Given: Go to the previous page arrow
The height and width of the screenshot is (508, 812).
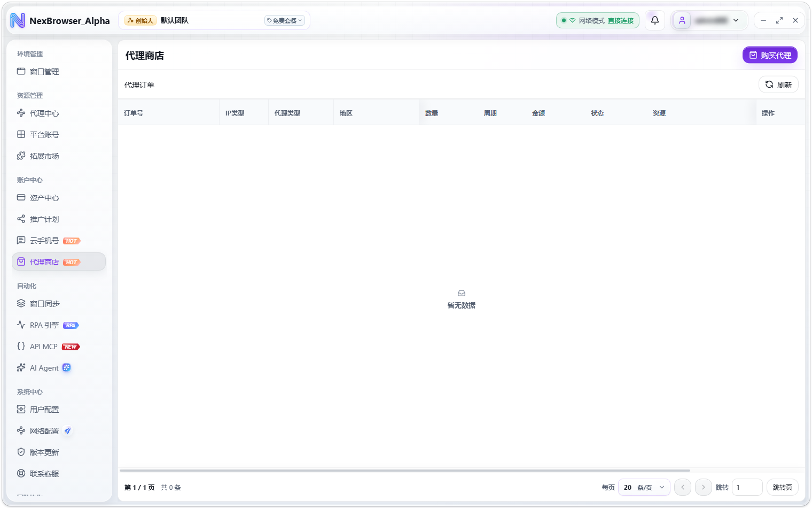Looking at the screenshot, I should tap(683, 488).
